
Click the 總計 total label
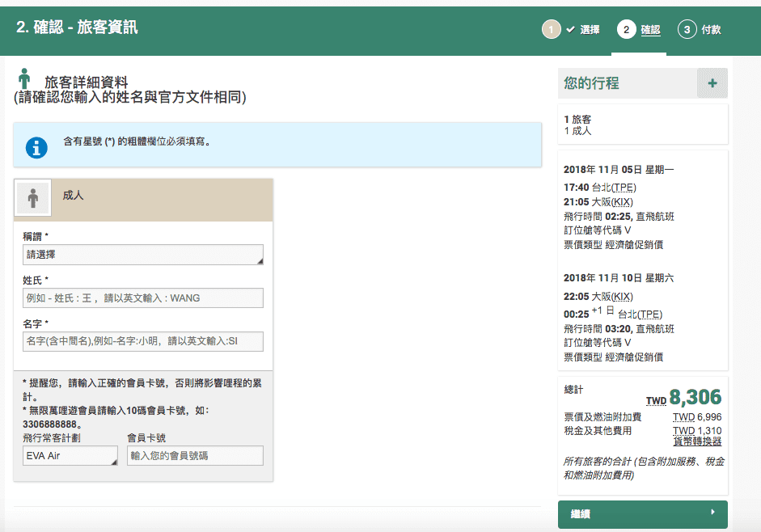click(573, 390)
